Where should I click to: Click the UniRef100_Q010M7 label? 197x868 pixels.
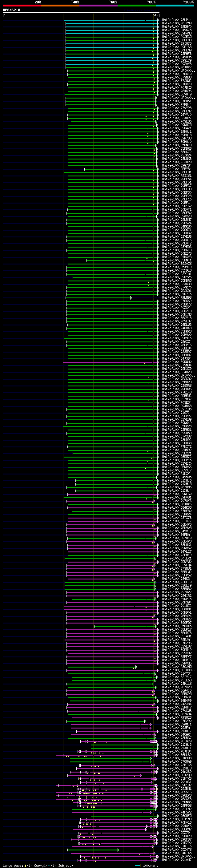coord(177,860)
